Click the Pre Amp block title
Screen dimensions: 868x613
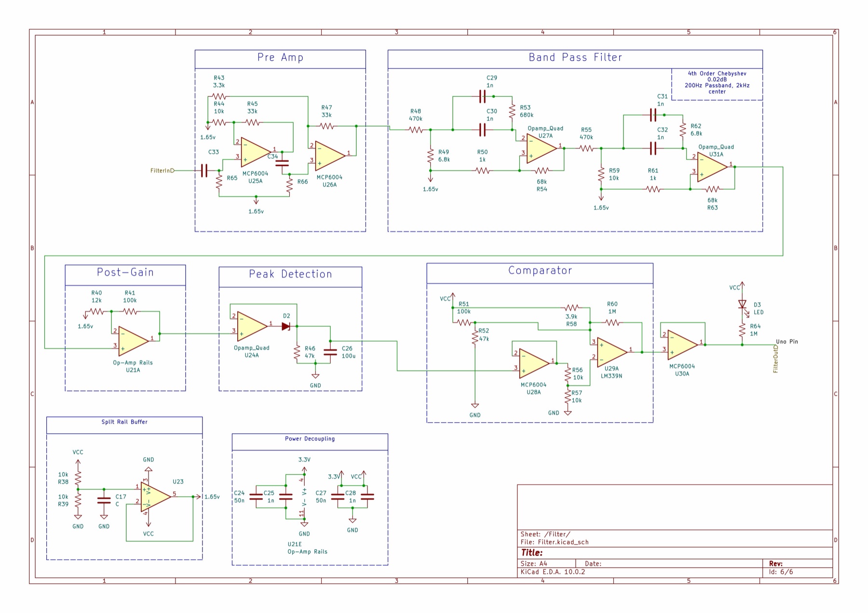coord(280,57)
